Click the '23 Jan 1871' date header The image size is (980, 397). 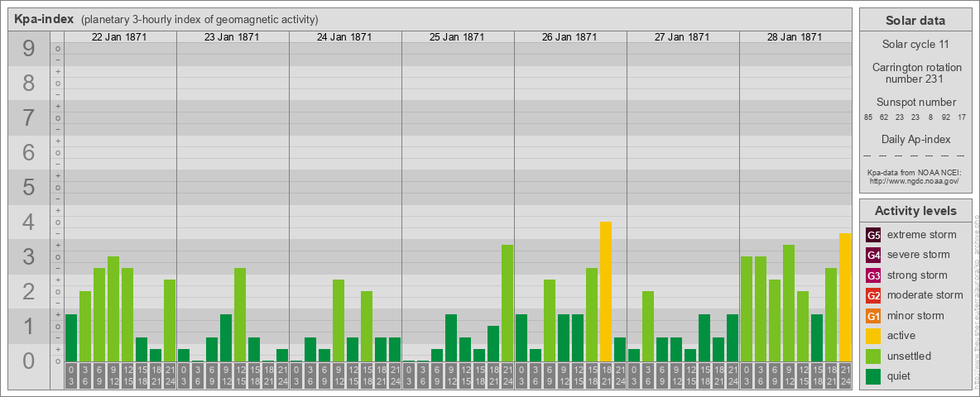click(x=232, y=37)
